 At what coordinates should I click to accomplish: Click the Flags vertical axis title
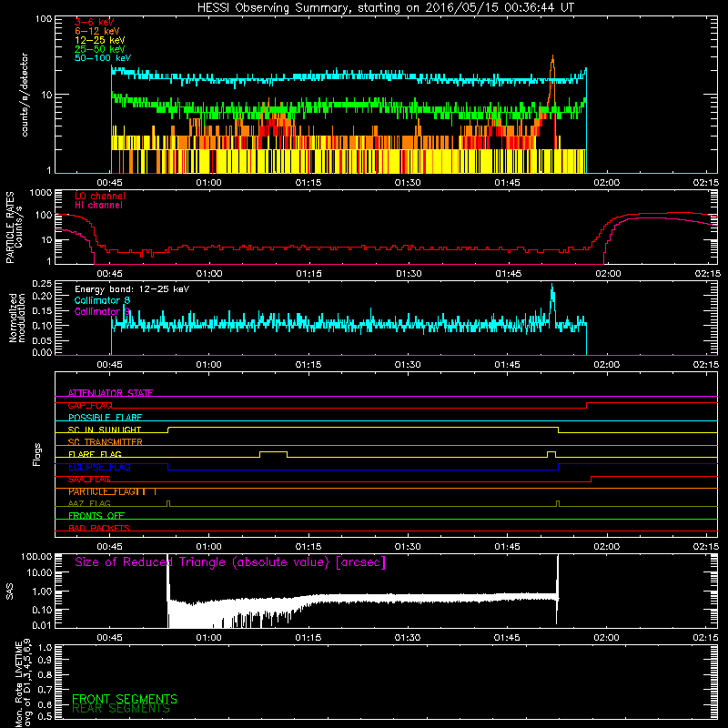click(36, 454)
